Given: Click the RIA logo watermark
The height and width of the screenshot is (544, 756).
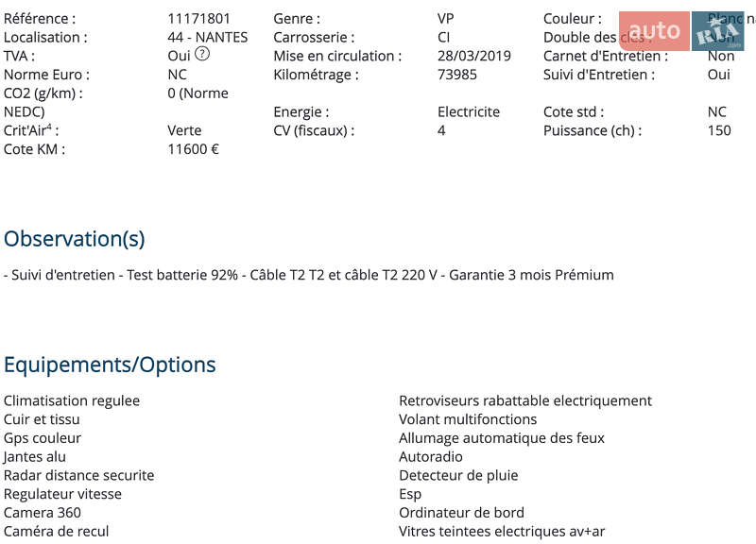Looking at the screenshot, I should click(718, 31).
